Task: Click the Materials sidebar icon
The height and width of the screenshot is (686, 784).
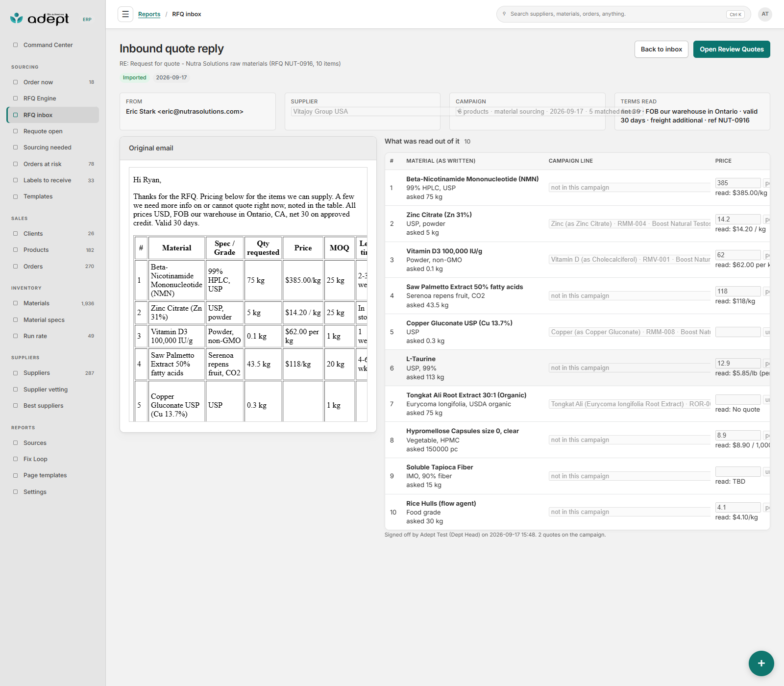Action: tap(15, 303)
